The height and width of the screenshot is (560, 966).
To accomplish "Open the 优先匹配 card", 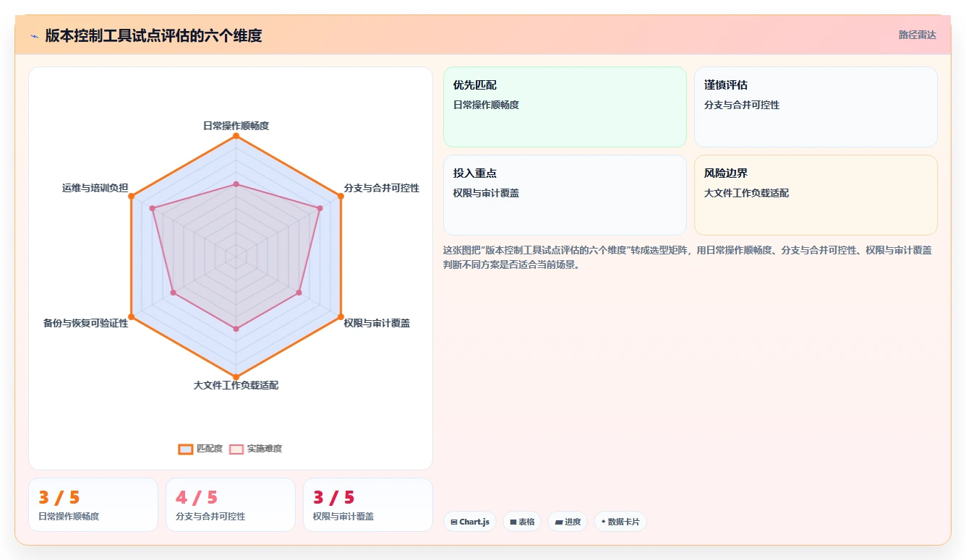I will point(565,107).
